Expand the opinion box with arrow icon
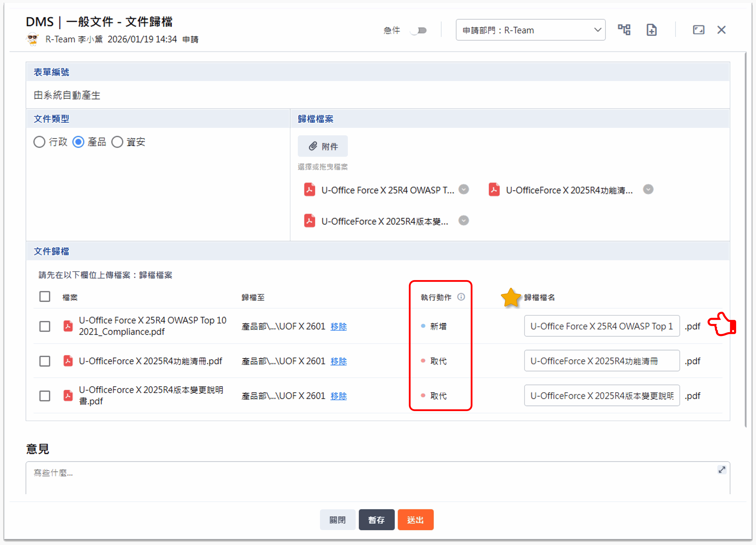 [x=722, y=470]
